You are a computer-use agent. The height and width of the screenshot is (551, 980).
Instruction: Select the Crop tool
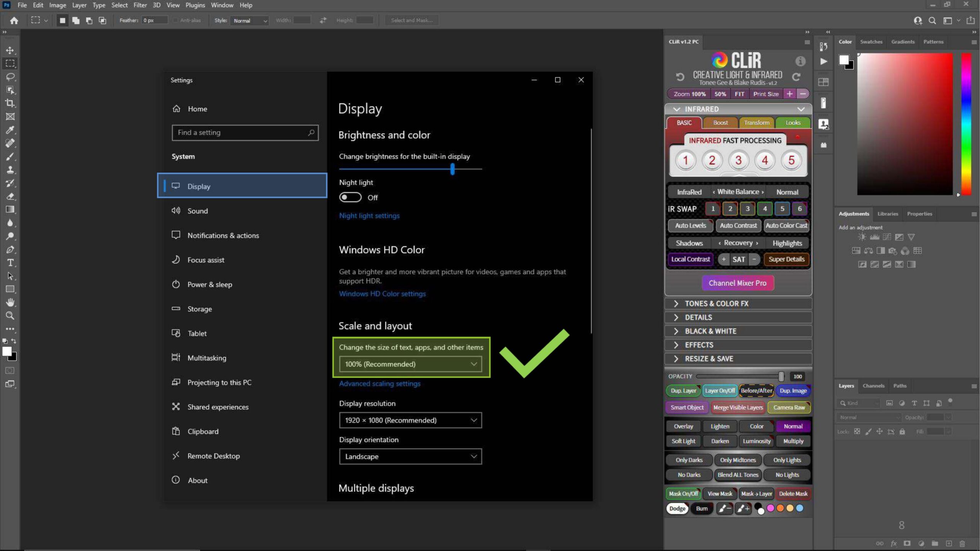(x=10, y=103)
